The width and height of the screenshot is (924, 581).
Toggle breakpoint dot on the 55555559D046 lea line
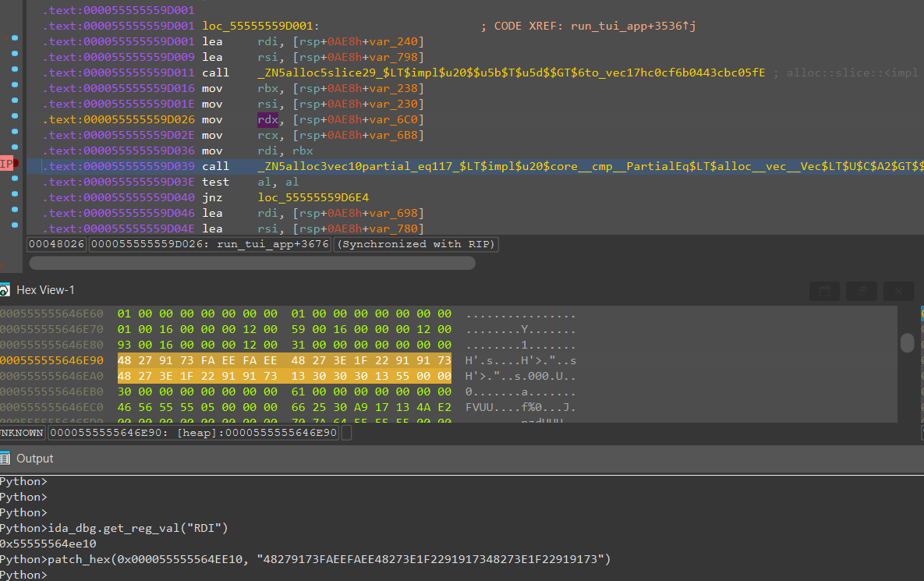(x=15, y=210)
